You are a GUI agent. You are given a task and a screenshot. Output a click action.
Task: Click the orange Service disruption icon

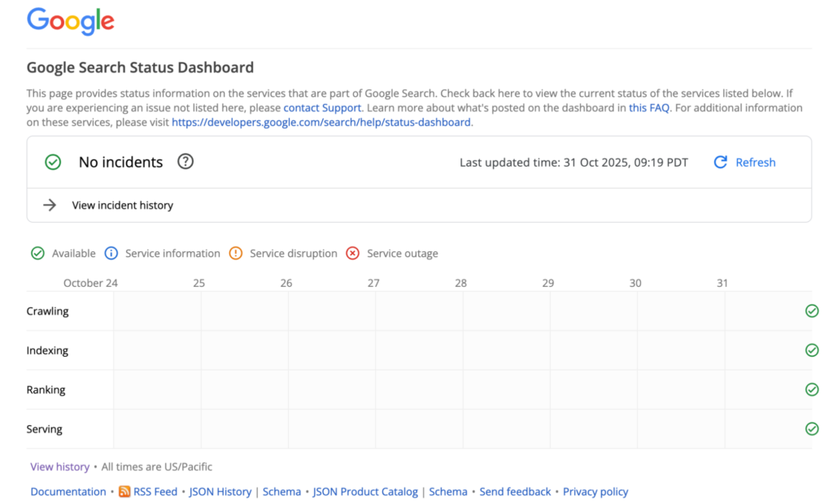pos(235,253)
